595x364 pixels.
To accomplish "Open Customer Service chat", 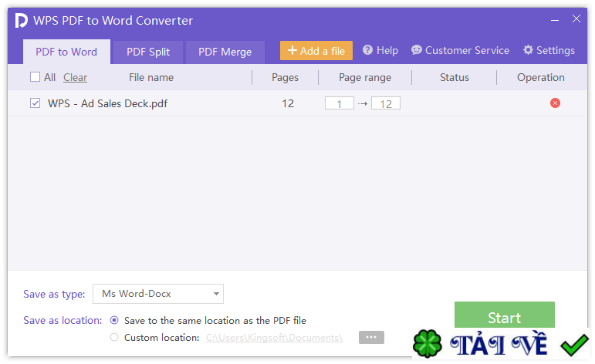I will tap(460, 50).
